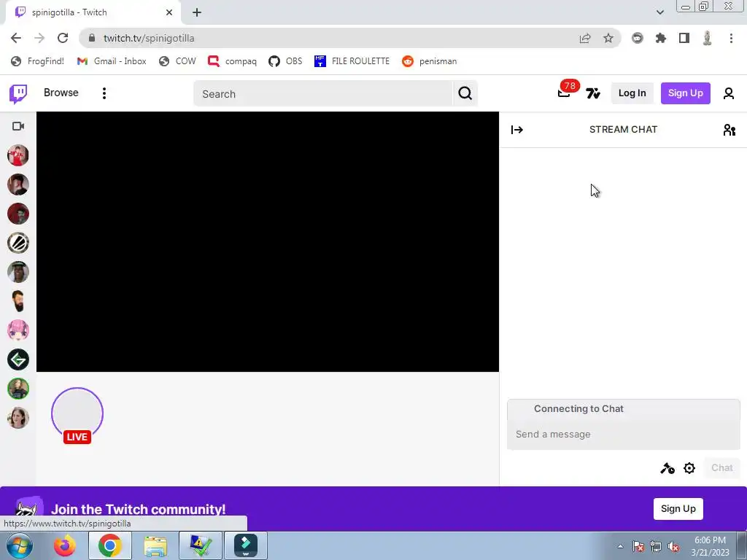This screenshot has width=747, height=560.
Task: Open the striped circle logo channel avatar
Action: click(x=18, y=243)
